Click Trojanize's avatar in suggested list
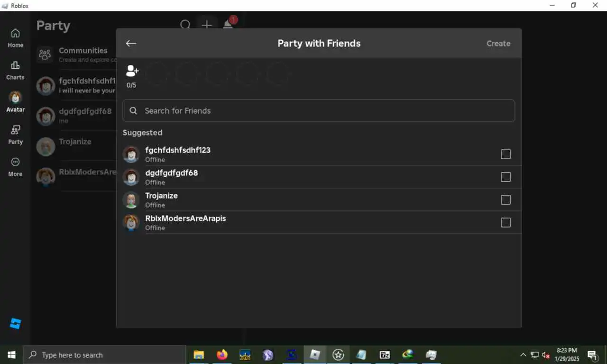 click(131, 200)
